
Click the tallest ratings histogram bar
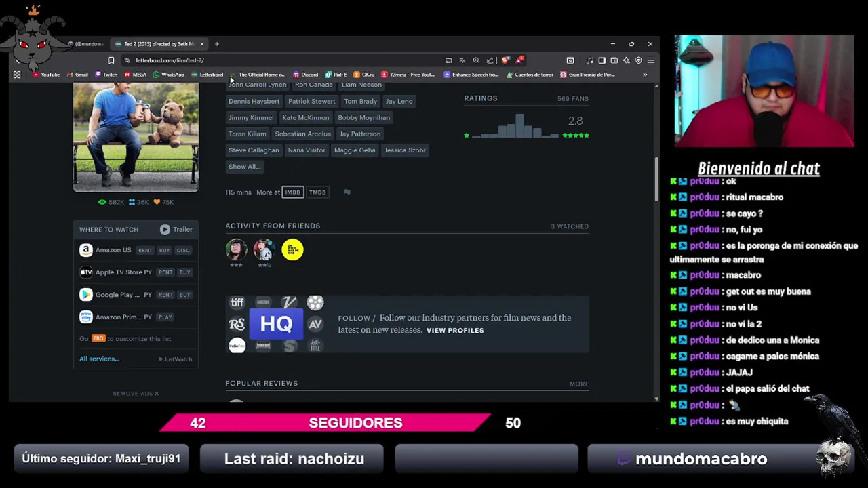(519, 125)
